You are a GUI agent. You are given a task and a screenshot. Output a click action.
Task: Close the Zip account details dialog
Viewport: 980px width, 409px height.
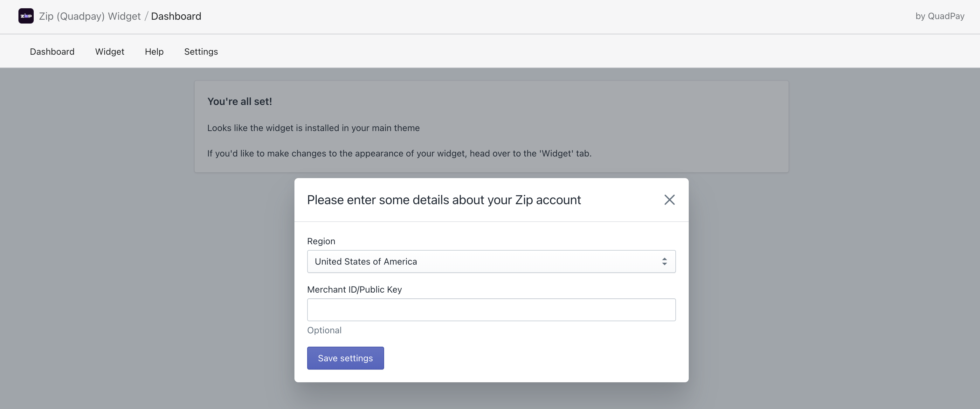669,200
